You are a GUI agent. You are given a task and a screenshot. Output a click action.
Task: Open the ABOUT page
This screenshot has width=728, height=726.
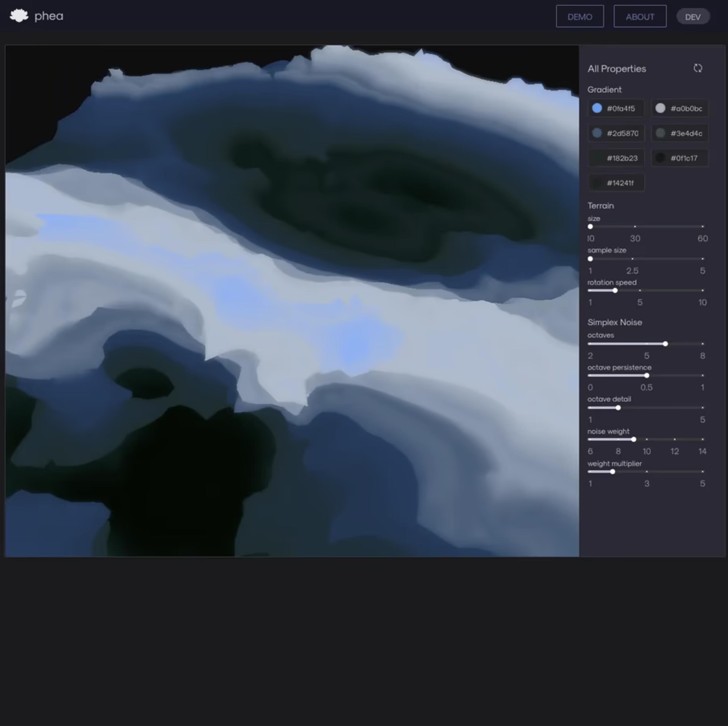(x=640, y=17)
